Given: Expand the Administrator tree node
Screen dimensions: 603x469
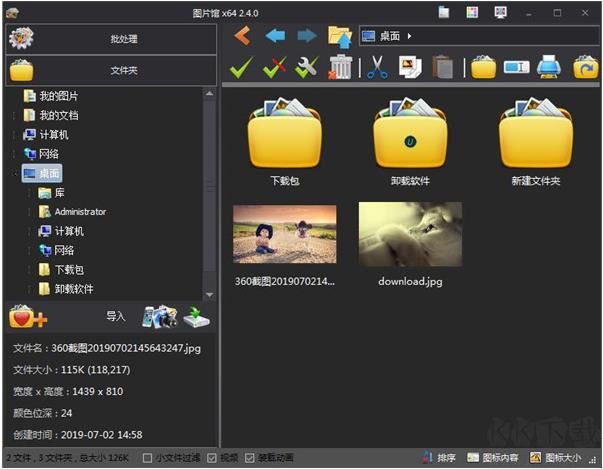Looking at the screenshot, I should coord(30,212).
